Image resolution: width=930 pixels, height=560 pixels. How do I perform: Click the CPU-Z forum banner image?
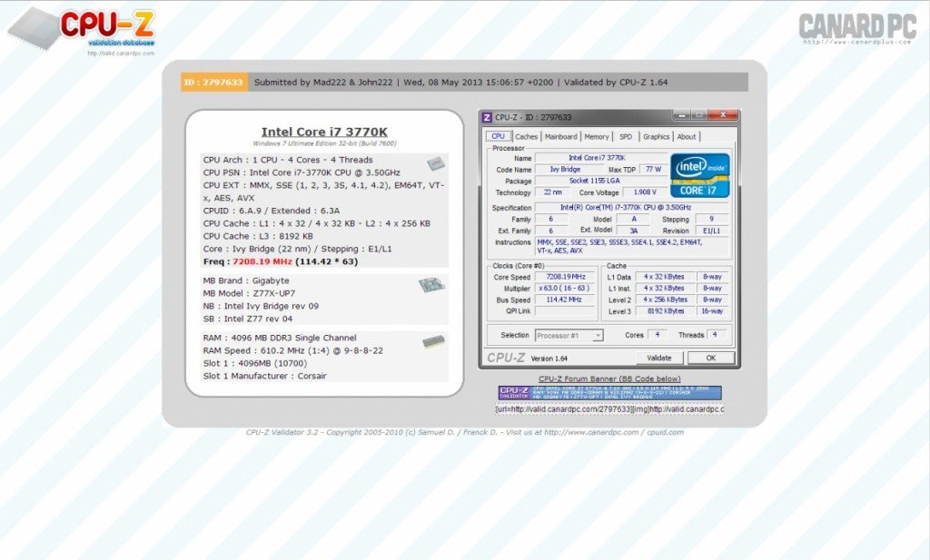tap(609, 393)
